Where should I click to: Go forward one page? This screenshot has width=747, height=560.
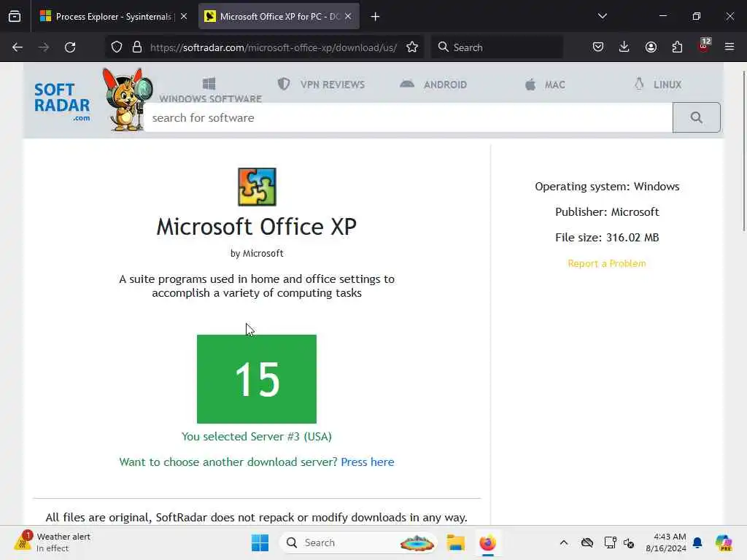pyautogui.click(x=44, y=47)
